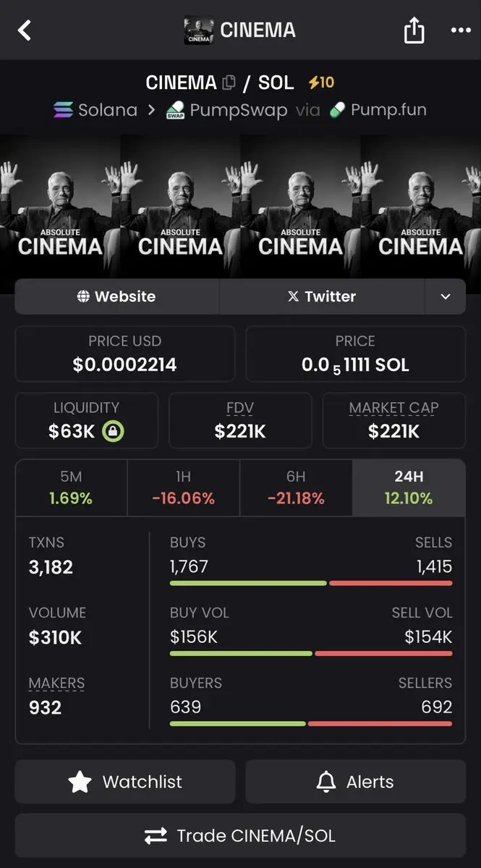Tap Trade CINEMA/SOL button

point(240,836)
